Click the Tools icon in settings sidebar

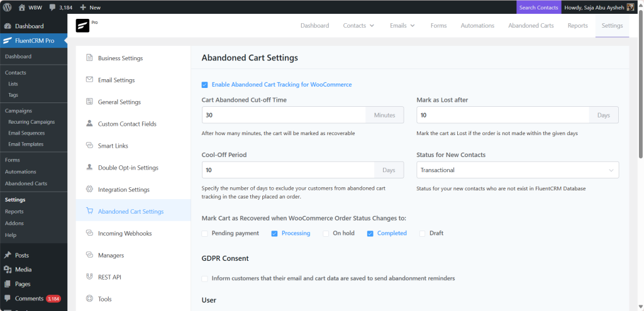click(89, 298)
